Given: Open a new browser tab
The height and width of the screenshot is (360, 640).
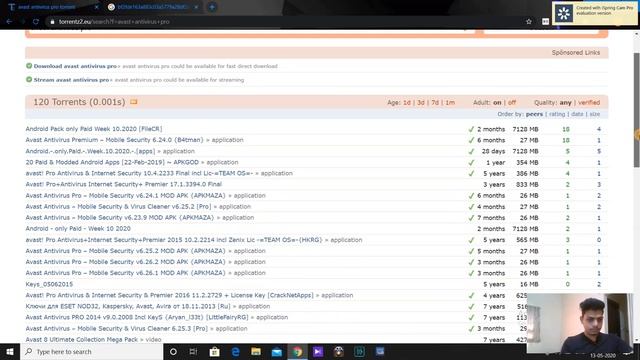Looking at the screenshot, I should coord(212,7).
